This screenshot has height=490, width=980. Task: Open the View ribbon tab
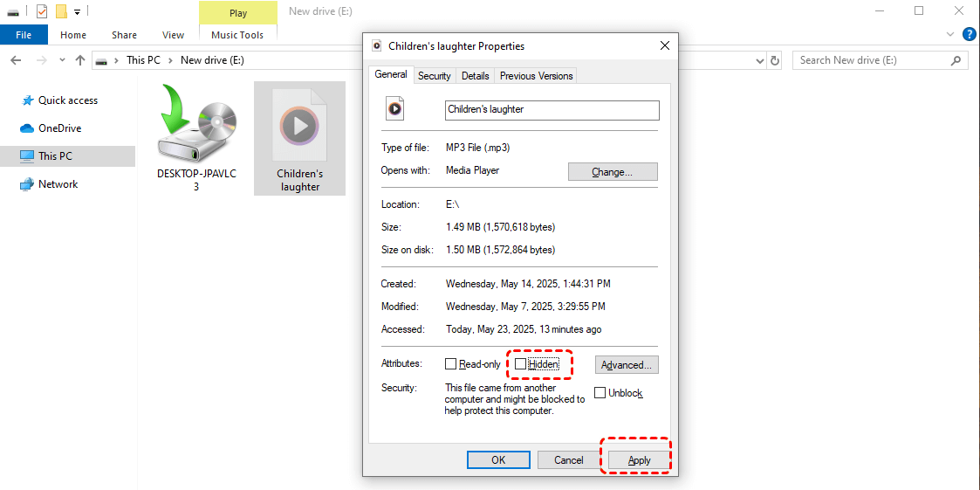[x=173, y=35]
